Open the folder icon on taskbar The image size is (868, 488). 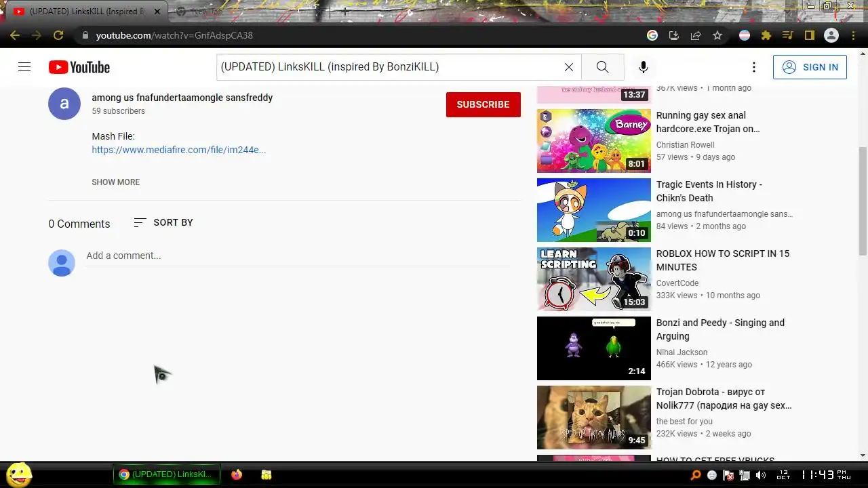pyautogui.click(x=267, y=475)
